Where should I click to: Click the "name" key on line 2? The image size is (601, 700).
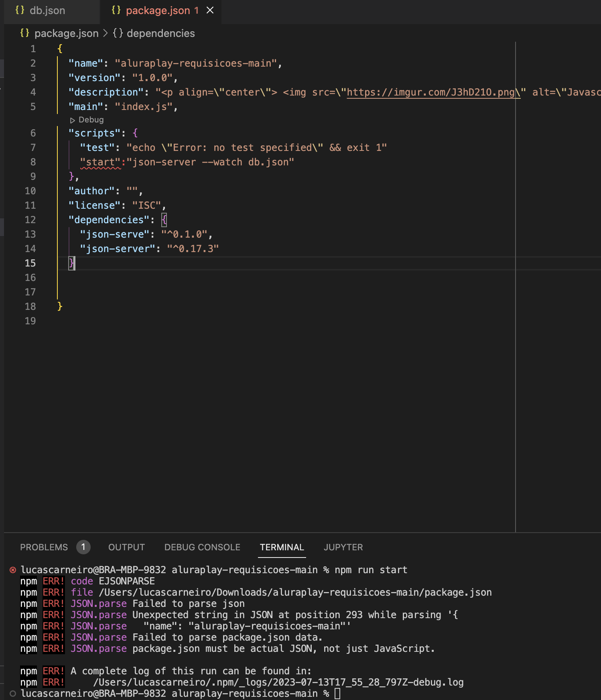[86, 63]
